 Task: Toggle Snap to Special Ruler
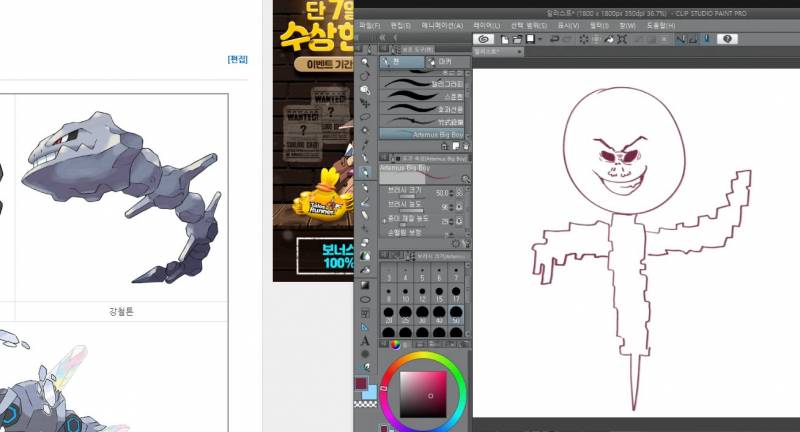click(x=693, y=39)
